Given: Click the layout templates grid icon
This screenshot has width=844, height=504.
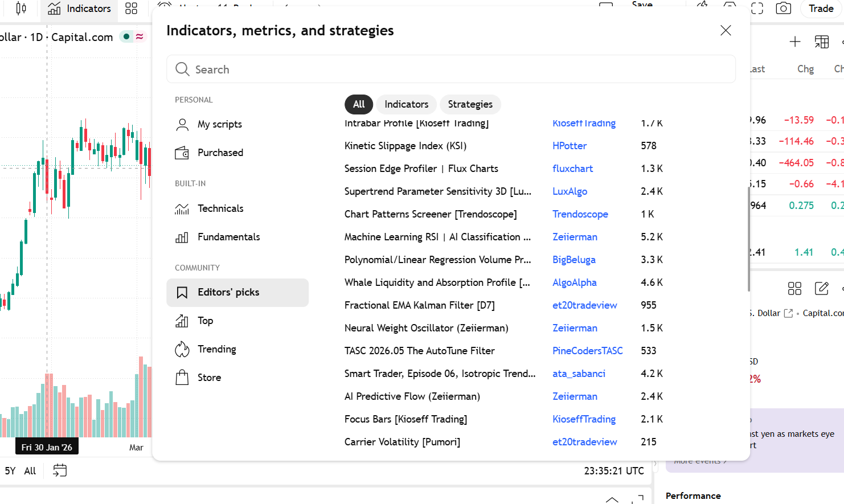Looking at the screenshot, I should coord(132,9).
